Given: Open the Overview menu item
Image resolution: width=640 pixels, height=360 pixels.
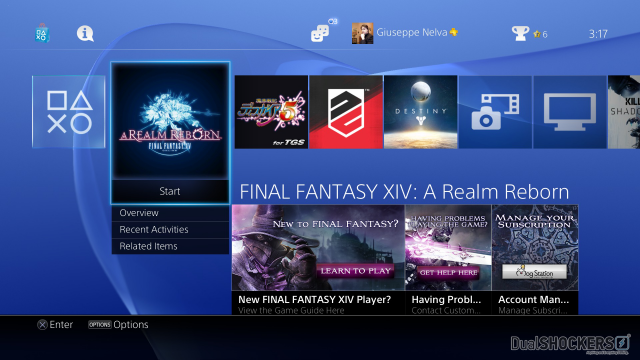Looking at the screenshot, I should [170, 213].
